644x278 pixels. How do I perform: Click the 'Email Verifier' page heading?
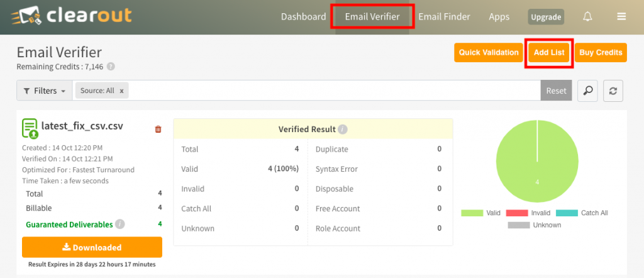point(59,53)
